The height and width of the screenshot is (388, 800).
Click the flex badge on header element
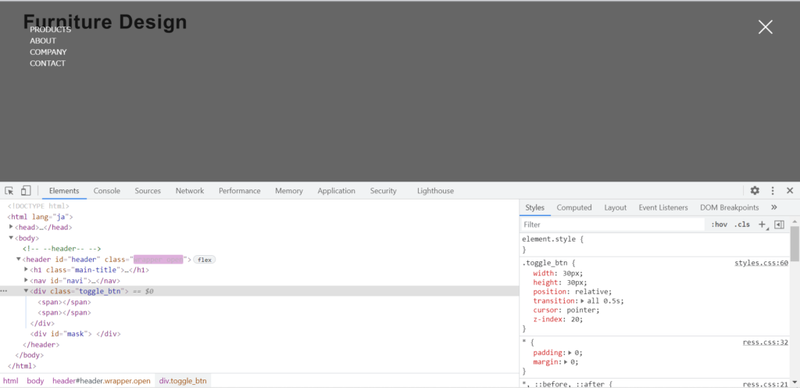[x=205, y=260]
